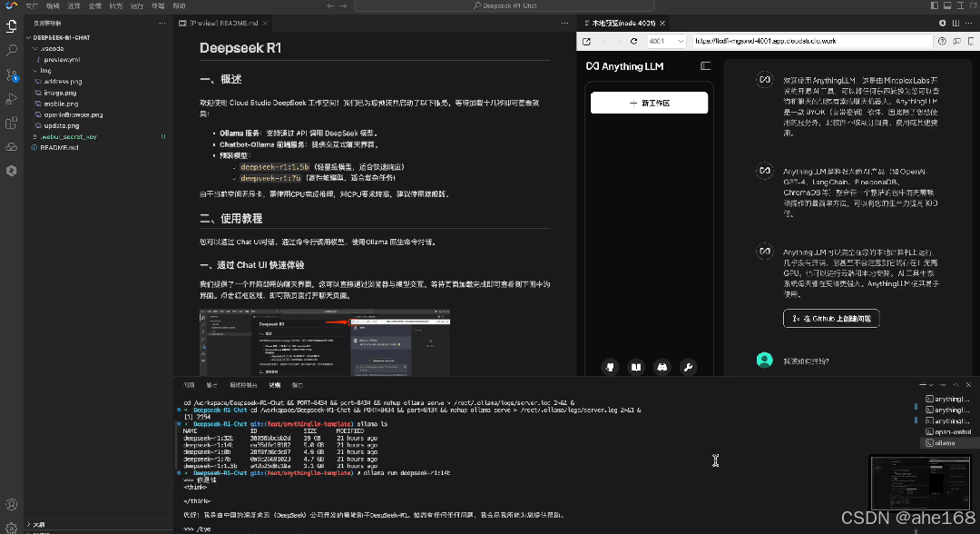Open more actions for README preview editor
Viewport: 980px width, 534px height.
point(564,23)
